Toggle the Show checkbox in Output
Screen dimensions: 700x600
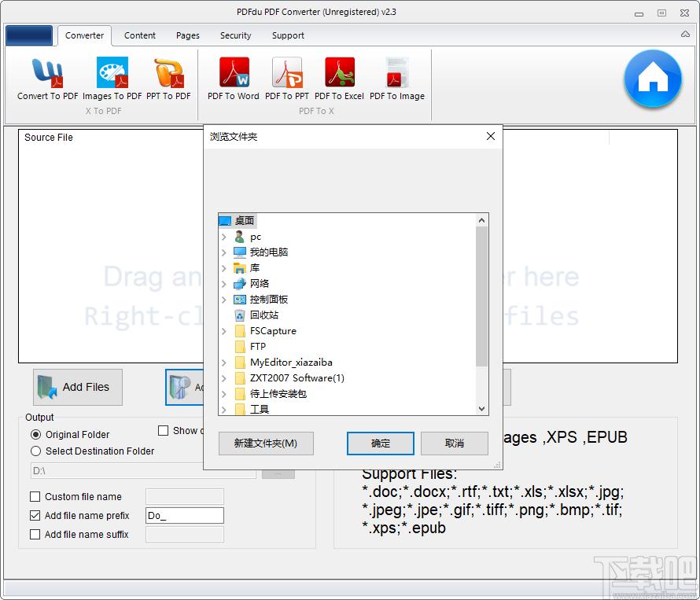164,430
